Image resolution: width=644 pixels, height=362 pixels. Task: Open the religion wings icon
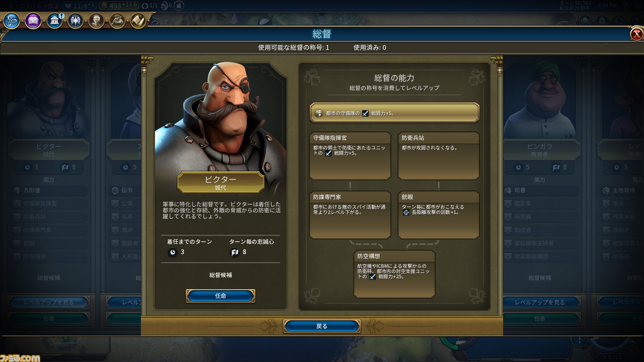click(75, 21)
